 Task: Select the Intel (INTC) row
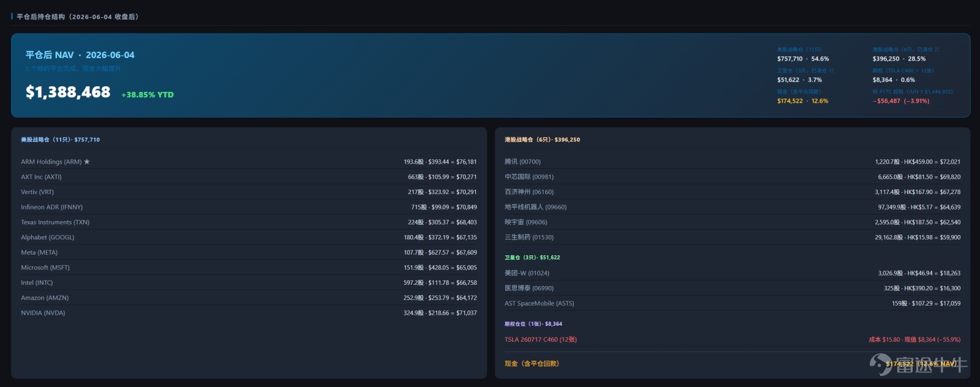(x=249, y=282)
